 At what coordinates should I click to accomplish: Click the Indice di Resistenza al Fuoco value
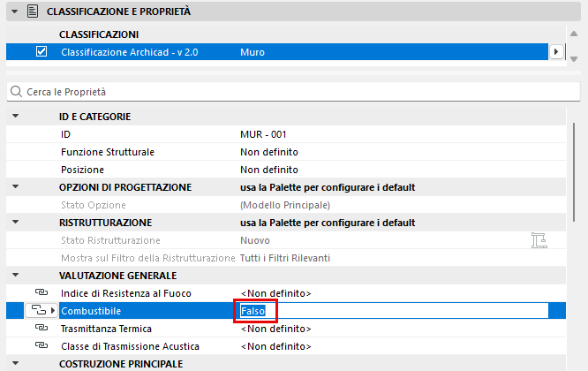click(276, 293)
